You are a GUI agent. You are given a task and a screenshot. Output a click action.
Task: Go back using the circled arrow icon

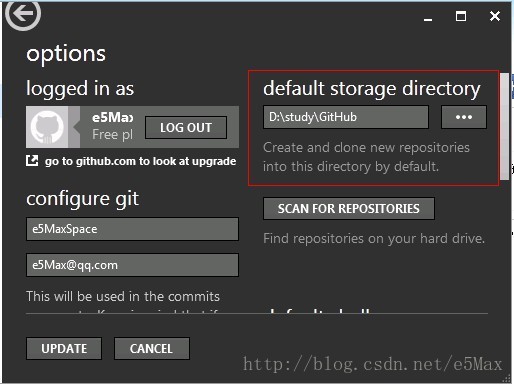click(x=23, y=14)
